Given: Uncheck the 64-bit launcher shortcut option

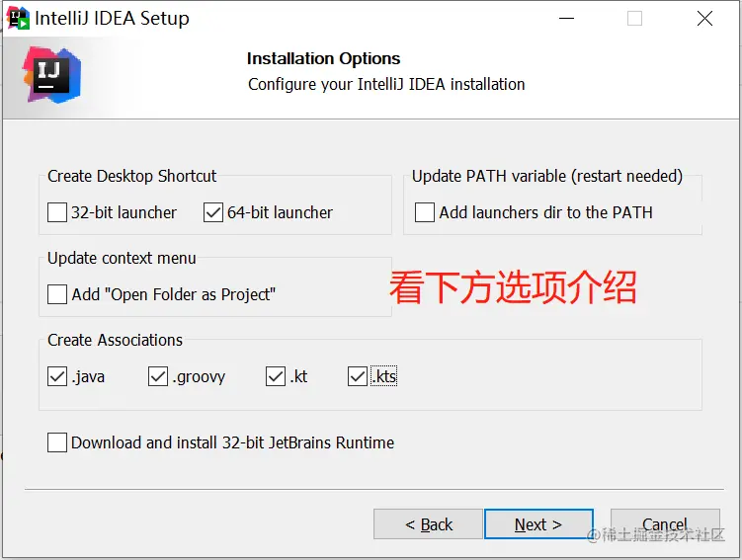Looking at the screenshot, I should pyautogui.click(x=213, y=212).
